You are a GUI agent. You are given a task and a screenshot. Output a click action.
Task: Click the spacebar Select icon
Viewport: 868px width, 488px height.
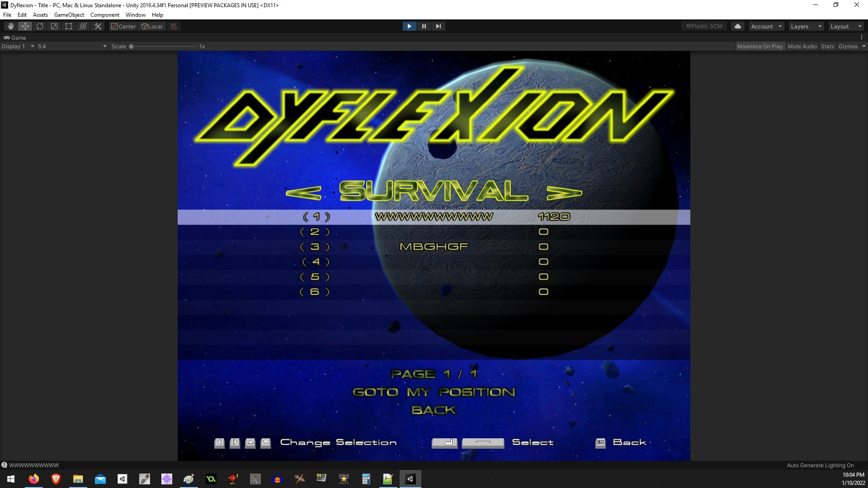(483, 443)
